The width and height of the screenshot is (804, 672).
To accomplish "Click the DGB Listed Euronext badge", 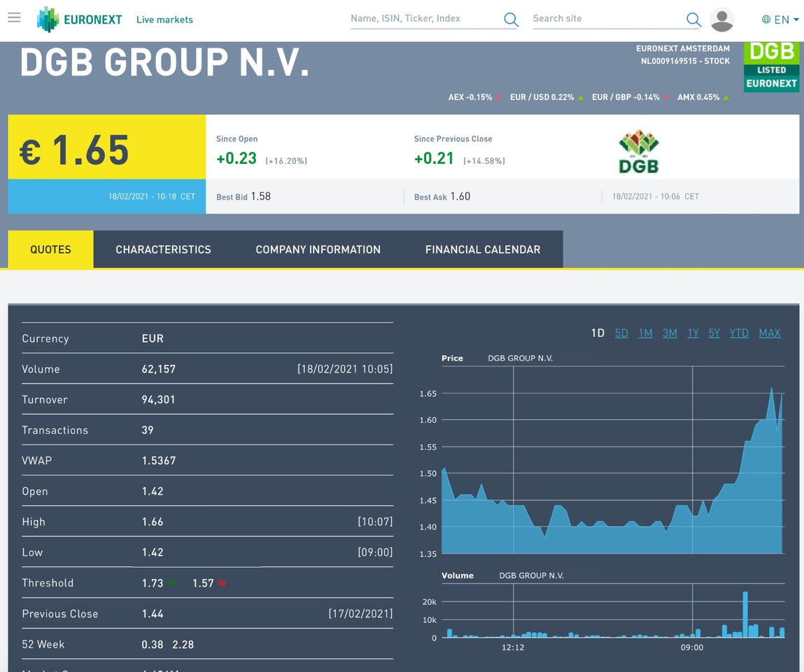I will click(x=771, y=66).
